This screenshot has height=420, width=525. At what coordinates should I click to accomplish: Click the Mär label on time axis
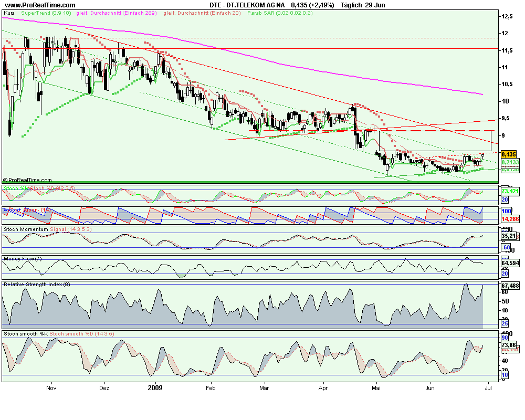point(264,388)
